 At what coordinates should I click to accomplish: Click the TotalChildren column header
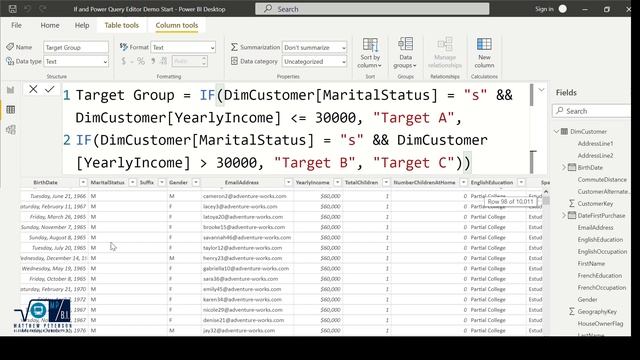tap(361, 182)
